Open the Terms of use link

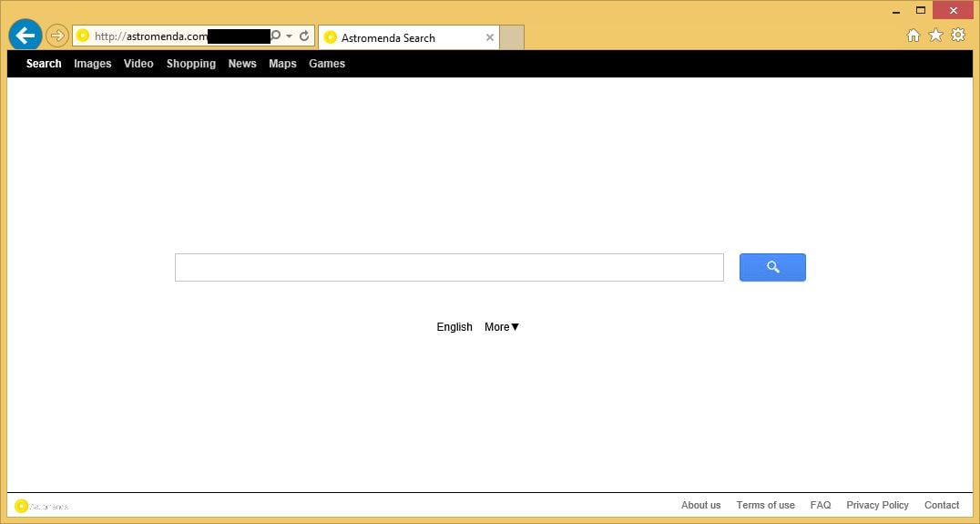coord(766,505)
